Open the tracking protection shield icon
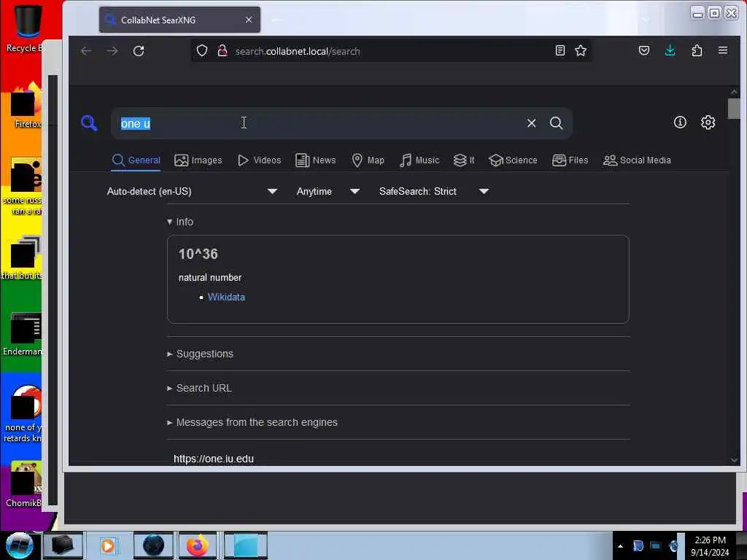The width and height of the screenshot is (747, 560). [202, 51]
